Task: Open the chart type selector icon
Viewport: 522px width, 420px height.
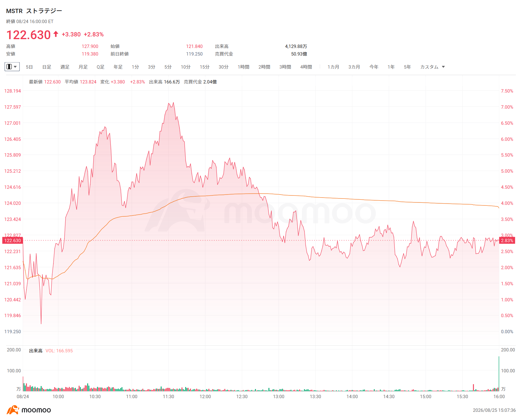Action: pos(9,67)
